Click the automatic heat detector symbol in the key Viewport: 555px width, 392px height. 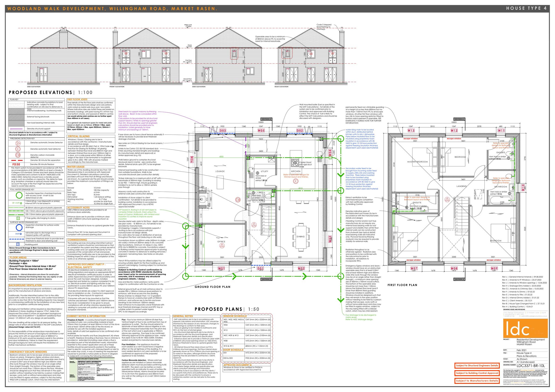(x=18, y=149)
